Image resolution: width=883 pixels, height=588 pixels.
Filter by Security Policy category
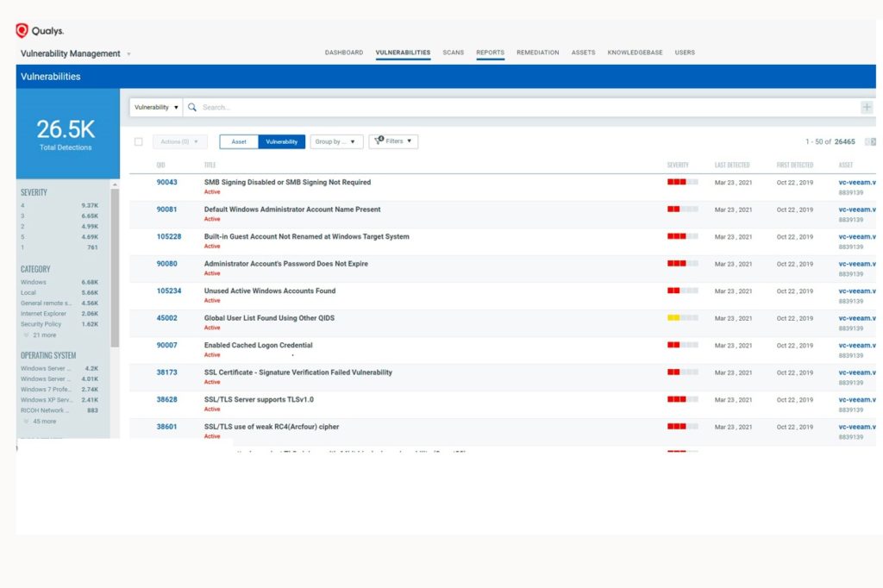(x=59, y=324)
